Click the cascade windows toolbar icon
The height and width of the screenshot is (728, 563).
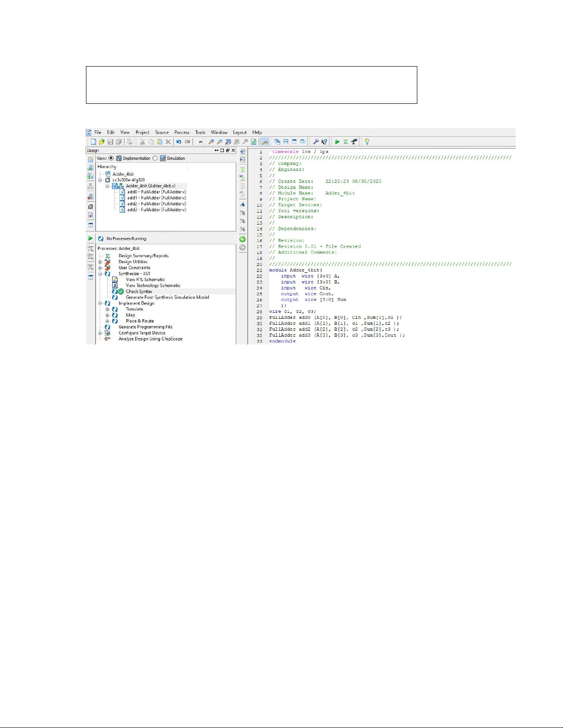coord(277,142)
